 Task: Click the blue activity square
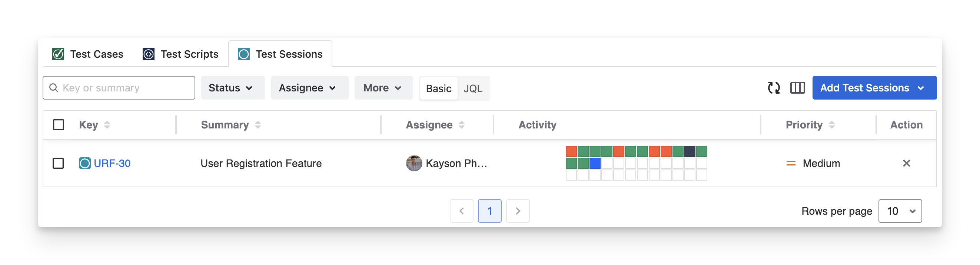pos(595,163)
